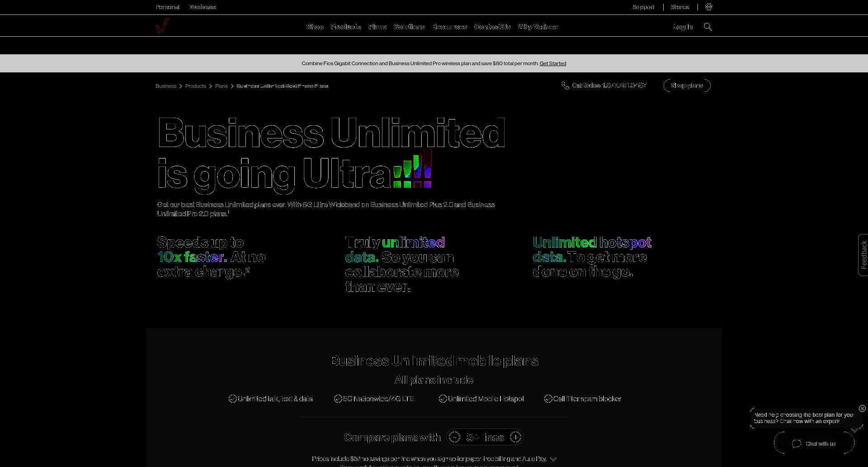
Task: Start chat with Chat with us button
Action: click(814, 443)
